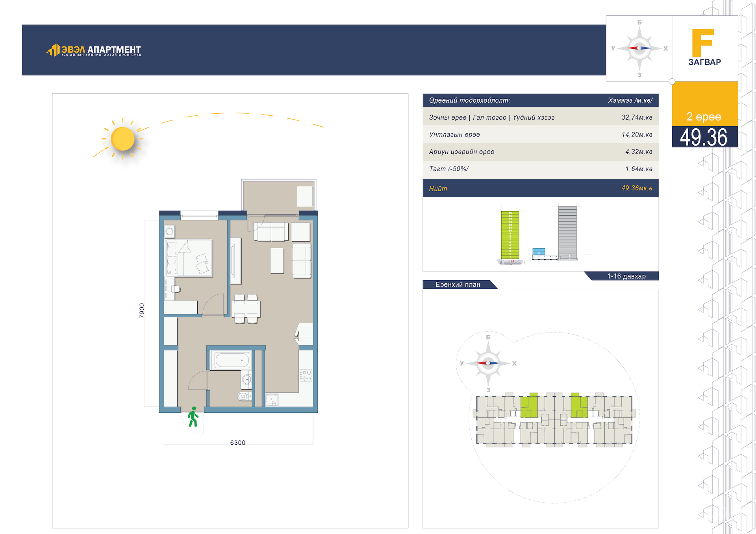
Task: Click the 7900 dimension label
Action: (142, 310)
